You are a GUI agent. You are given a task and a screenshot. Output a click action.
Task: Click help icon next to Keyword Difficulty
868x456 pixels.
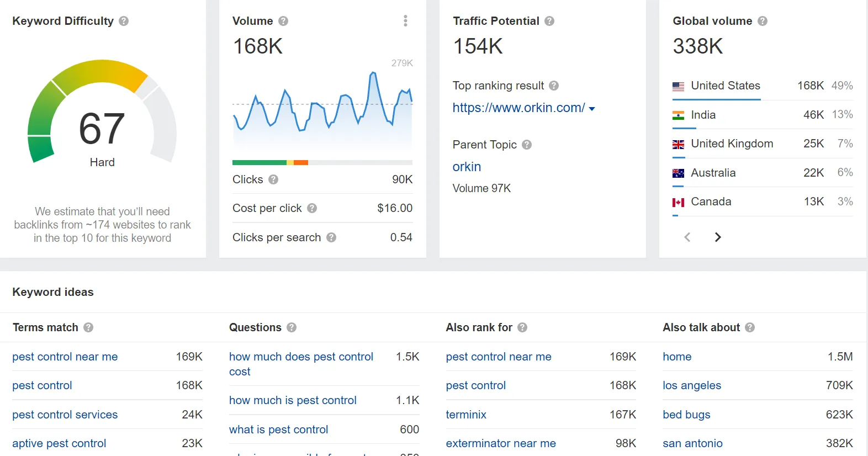pyautogui.click(x=124, y=21)
